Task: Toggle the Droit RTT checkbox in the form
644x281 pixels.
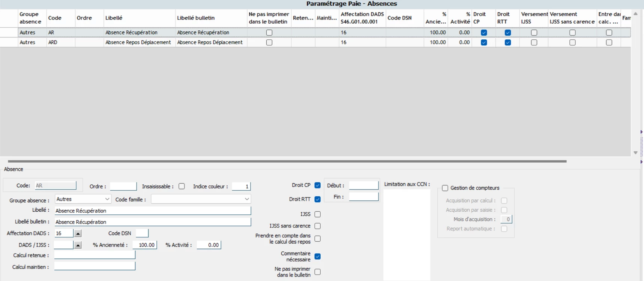Action: pyautogui.click(x=318, y=199)
